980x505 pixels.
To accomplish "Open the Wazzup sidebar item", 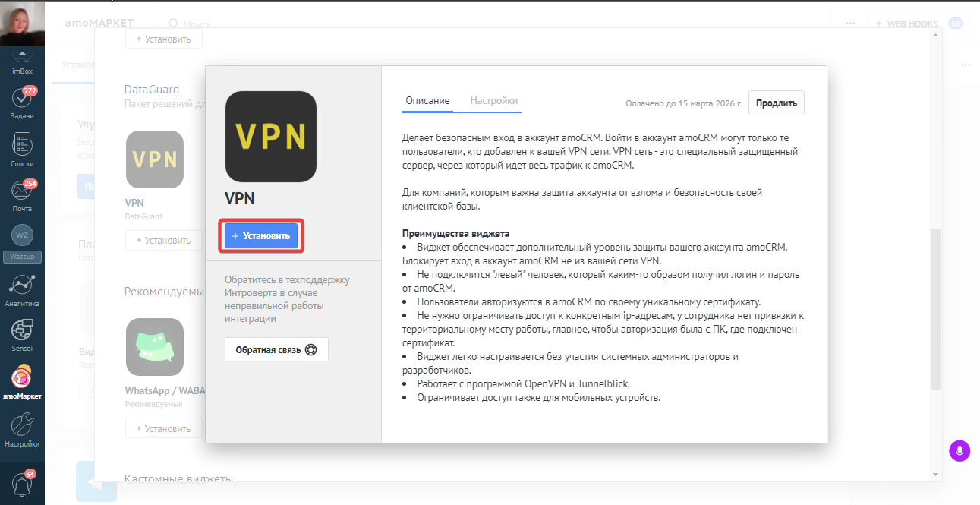I will click(x=22, y=243).
